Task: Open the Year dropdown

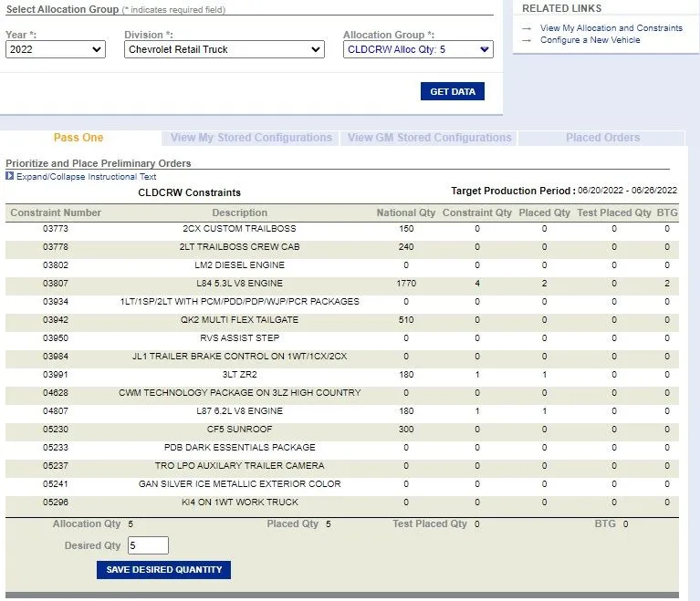Action: tap(56, 49)
